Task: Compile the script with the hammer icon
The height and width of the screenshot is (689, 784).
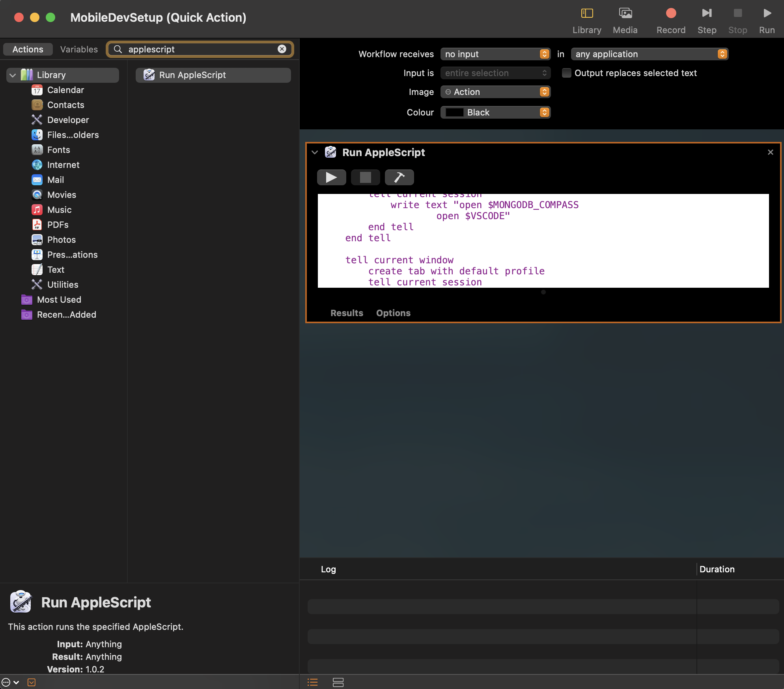Action: point(399,177)
